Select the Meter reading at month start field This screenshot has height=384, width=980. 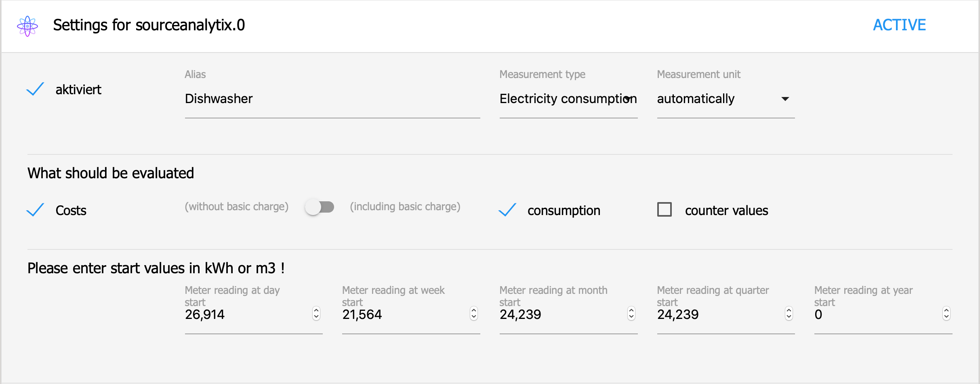coord(562,314)
